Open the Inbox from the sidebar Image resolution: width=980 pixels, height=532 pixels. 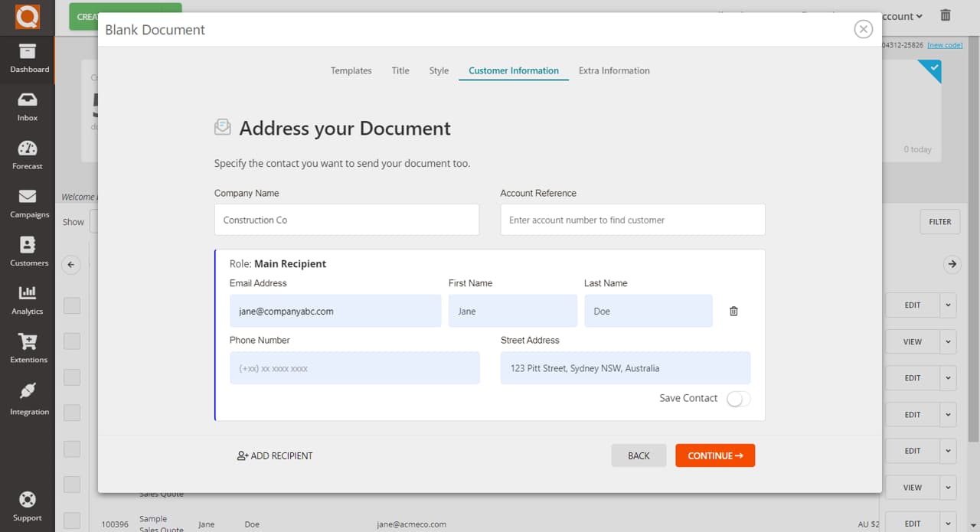click(x=28, y=106)
